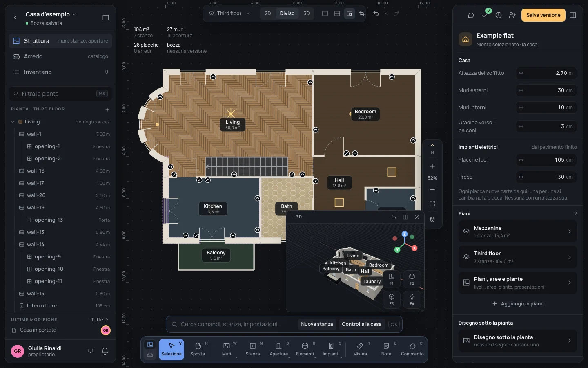Open the Casa d'esempio project menu
588x368 pixels.
(51, 14)
